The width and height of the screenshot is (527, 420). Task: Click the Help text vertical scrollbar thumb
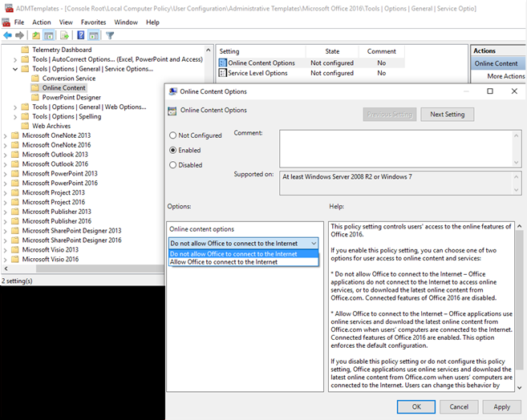[x=519, y=299]
